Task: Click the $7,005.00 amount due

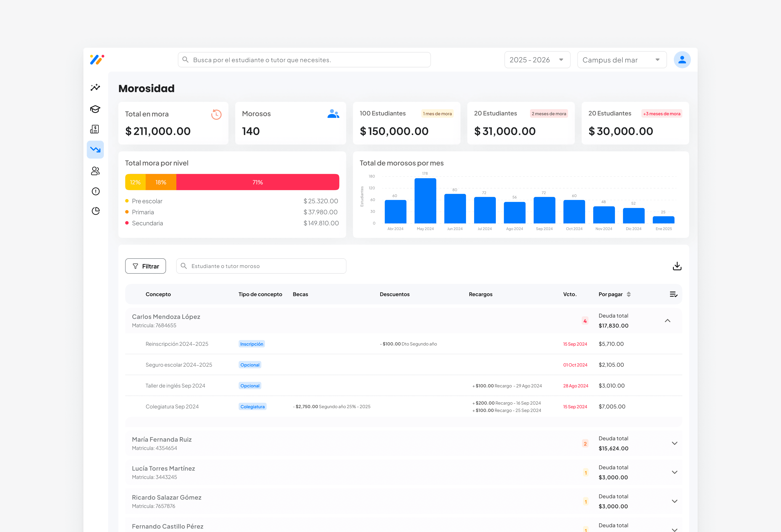Action: (x=612, y=407)
